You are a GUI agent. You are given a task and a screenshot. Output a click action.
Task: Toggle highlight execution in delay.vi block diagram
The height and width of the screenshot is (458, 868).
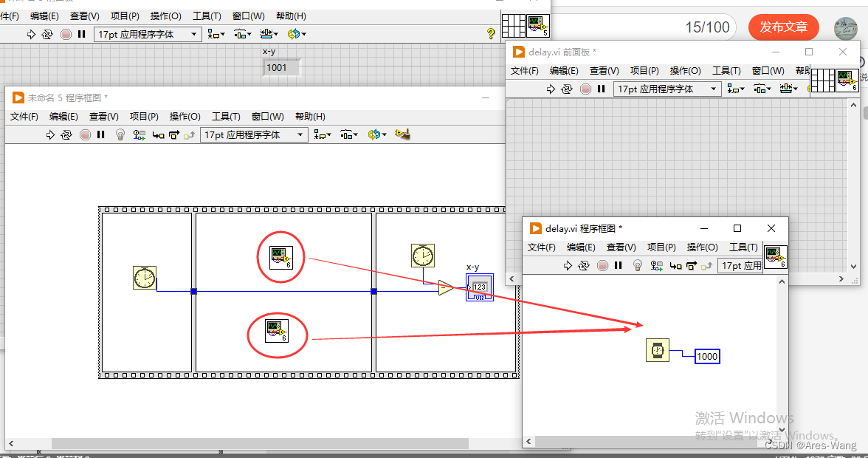point(638,266)
